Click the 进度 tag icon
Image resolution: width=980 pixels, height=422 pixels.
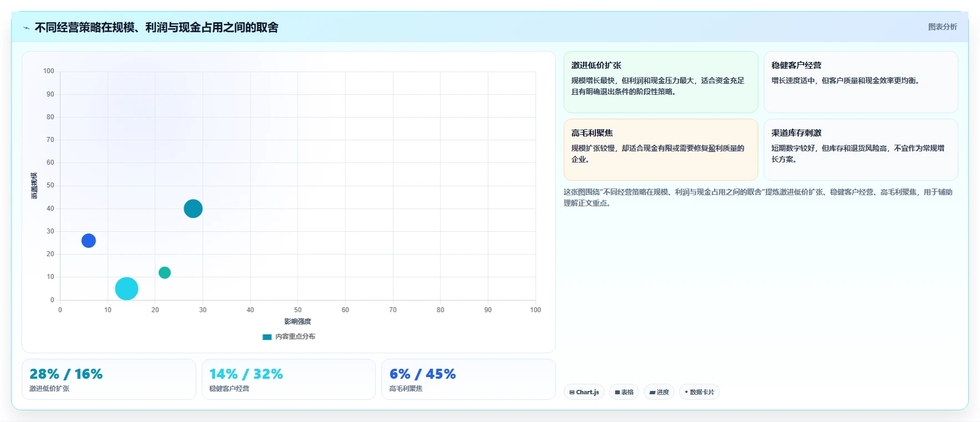point(652,392)
